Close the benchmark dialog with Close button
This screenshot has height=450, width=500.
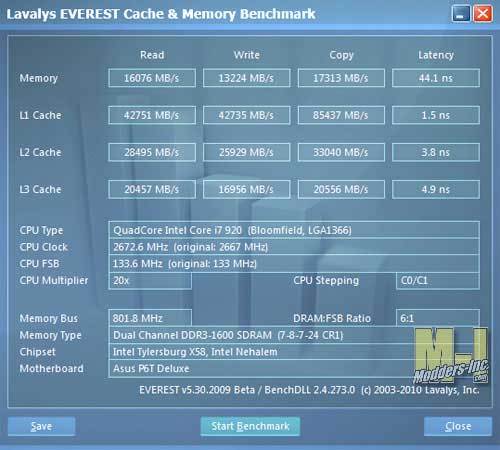(458, 426)
